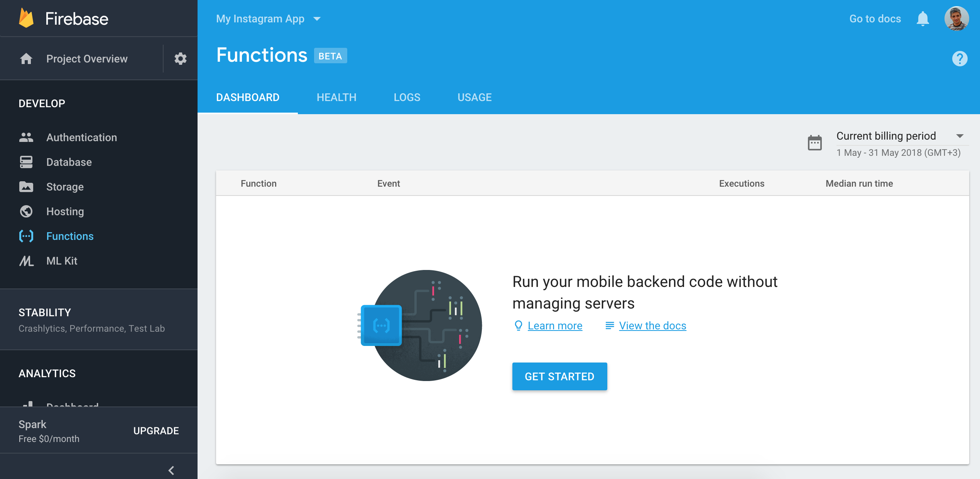
Task: Click the BETA badge next to Functions
Action: point(330,56)
